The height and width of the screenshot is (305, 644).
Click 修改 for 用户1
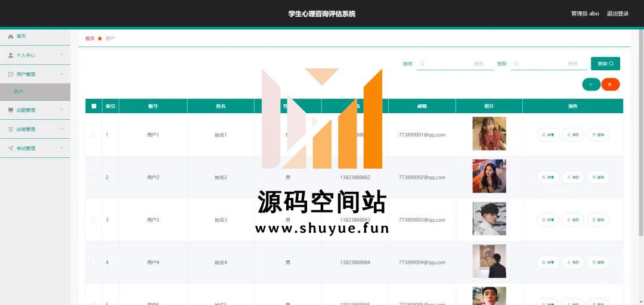pyautogui.click(x=573, y=135)
